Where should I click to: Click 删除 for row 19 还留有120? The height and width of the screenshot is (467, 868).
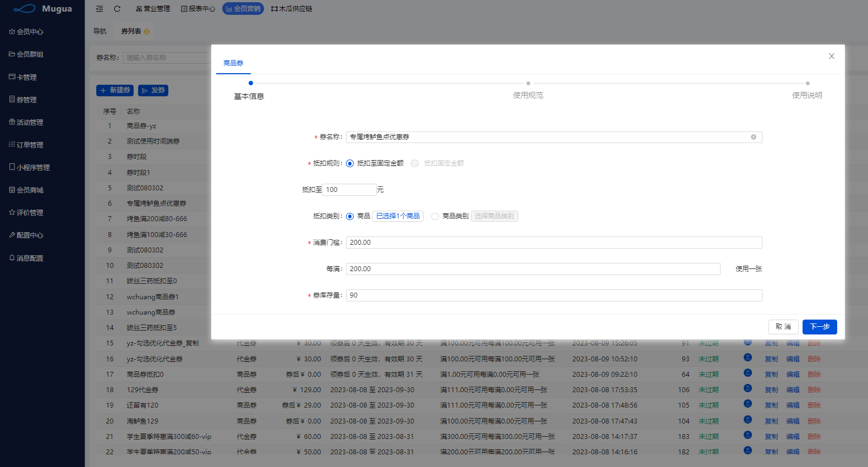814,405
